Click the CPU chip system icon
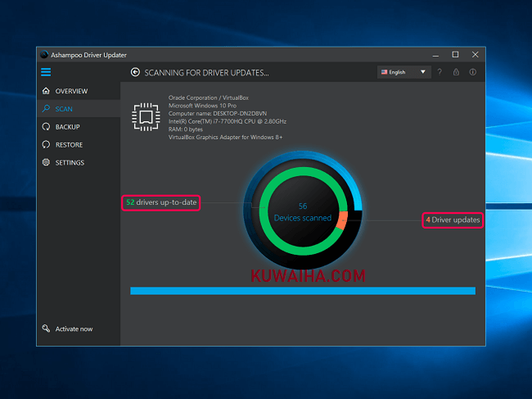Image resolution: width=532 pixels, height=399 pixels. [x=146, y=117]
